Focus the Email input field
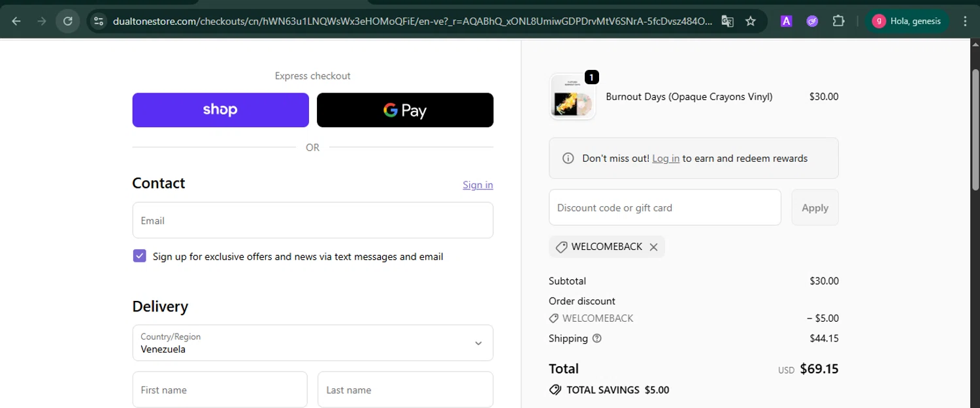Image resolution: width=980 pixels, height=408 pixels. click(x=312, y=220)
